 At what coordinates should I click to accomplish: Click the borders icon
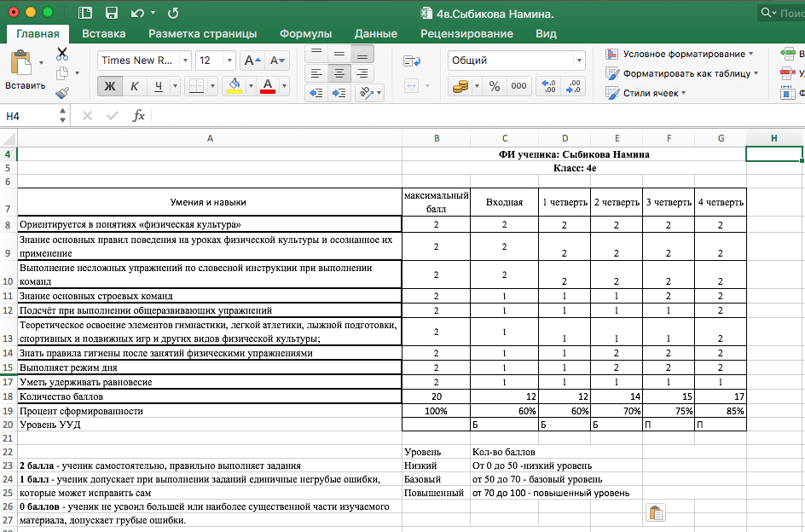[x=197, y=86]
